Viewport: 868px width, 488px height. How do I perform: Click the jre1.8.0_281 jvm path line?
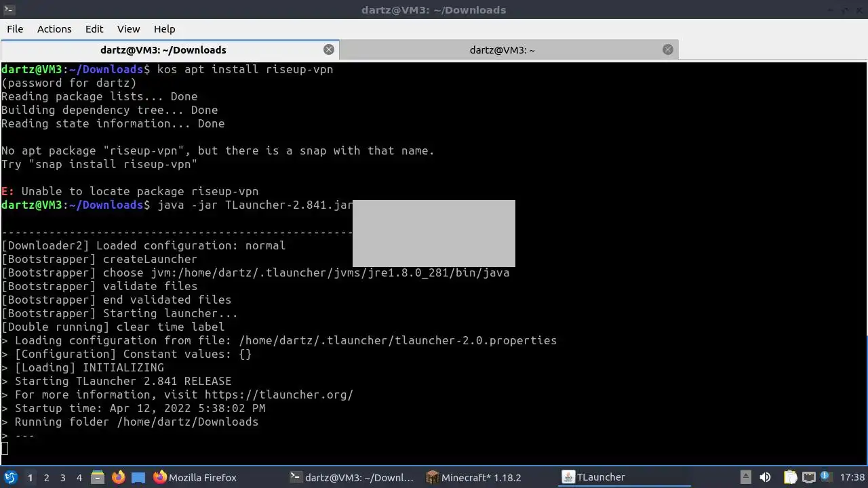[x=255, y=272]
